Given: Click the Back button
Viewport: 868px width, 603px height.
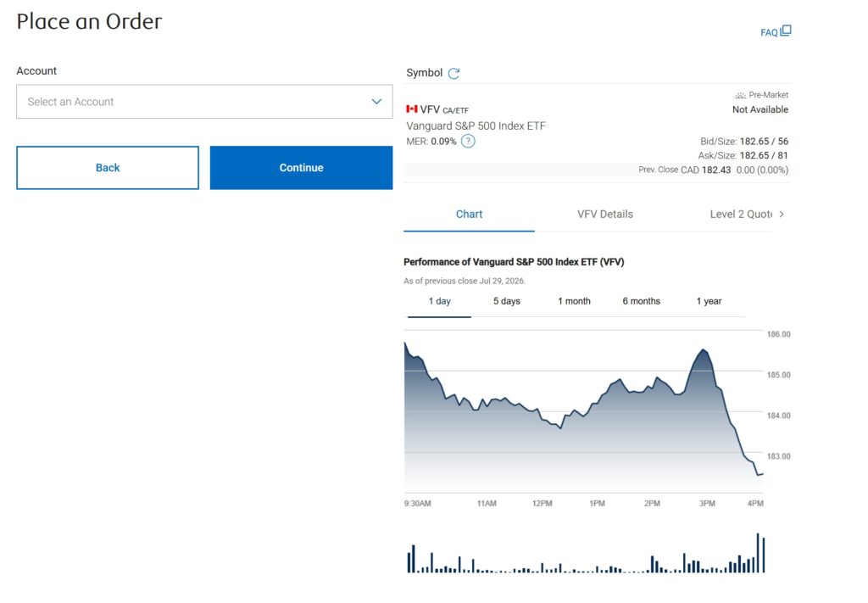Looking at the screenshot, I should click(108, 168).
